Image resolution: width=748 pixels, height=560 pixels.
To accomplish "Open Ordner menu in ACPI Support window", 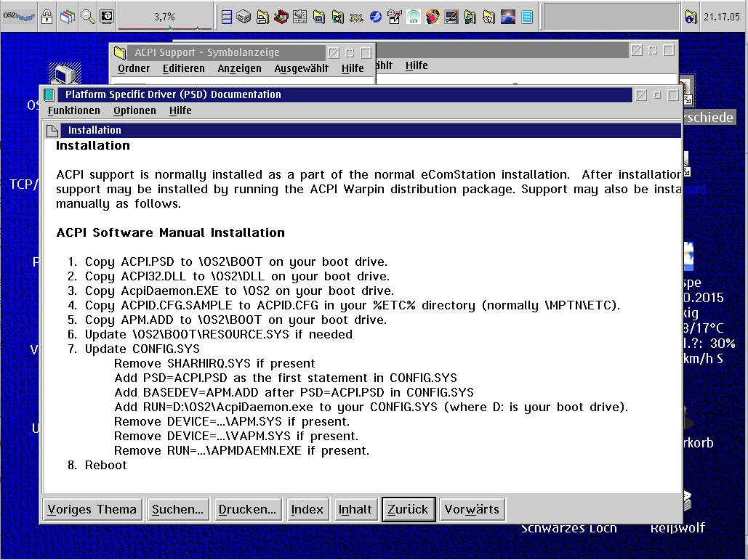I will click(x=134, y=68).
